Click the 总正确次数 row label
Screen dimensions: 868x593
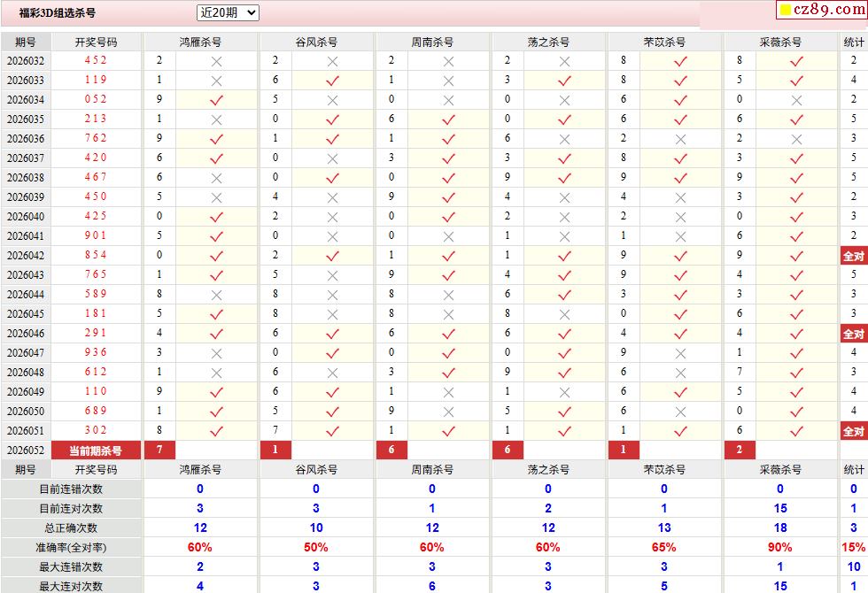point(71,528)
